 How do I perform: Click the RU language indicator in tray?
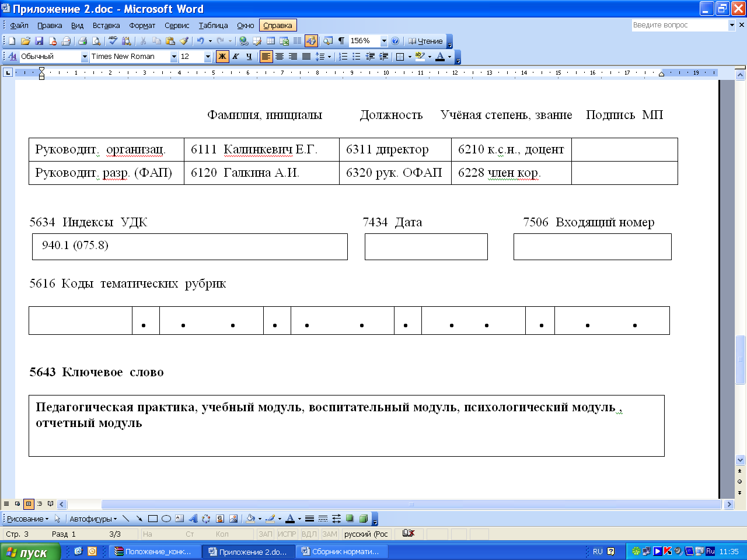(x=598, y=551)
